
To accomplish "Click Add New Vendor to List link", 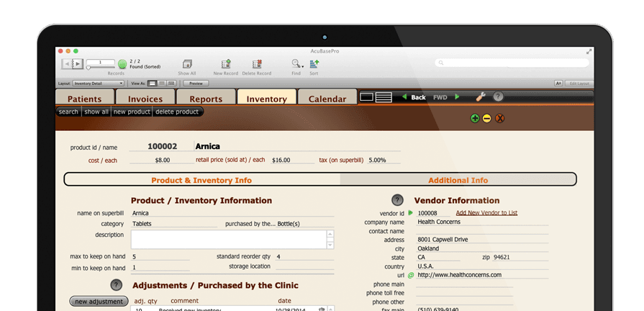I will coord(486,213).
